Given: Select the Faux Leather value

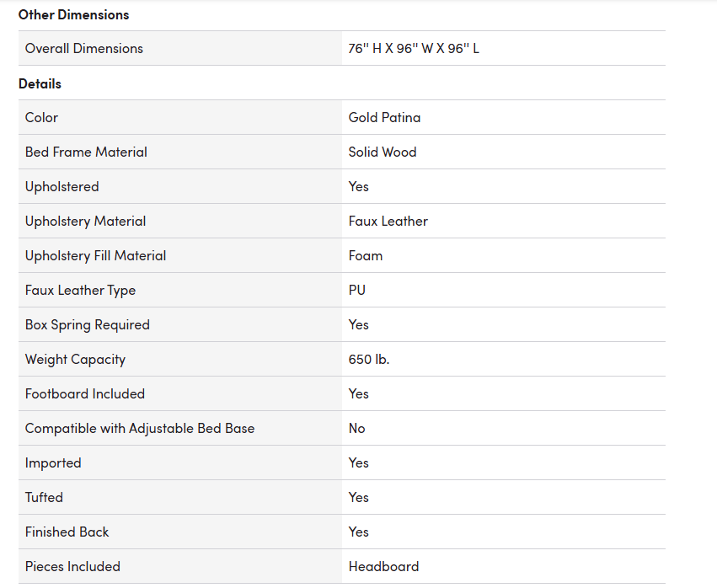Looking at the screenshot, I should tap(388, 222).
